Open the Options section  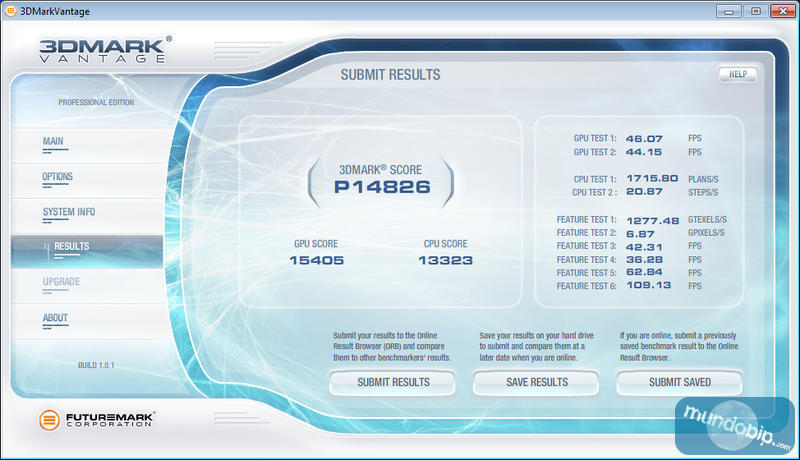coord(87,181)
